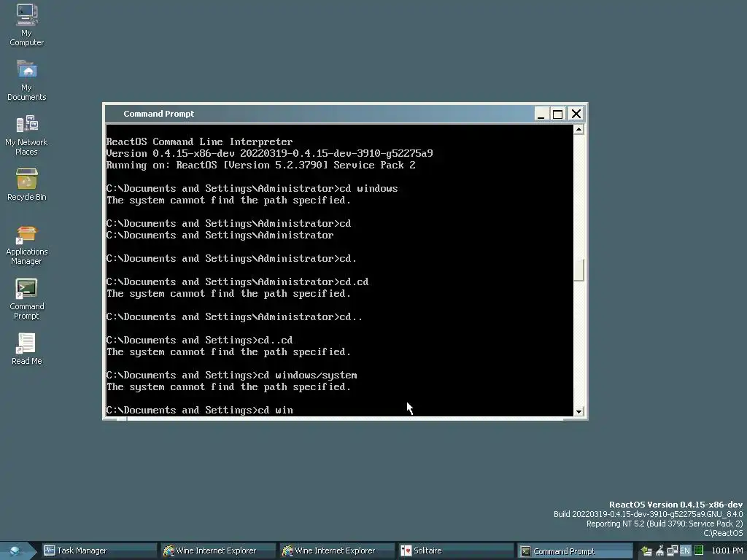
Task: Select the Command Prompt desktop shortcut
Action: [27, 300]
